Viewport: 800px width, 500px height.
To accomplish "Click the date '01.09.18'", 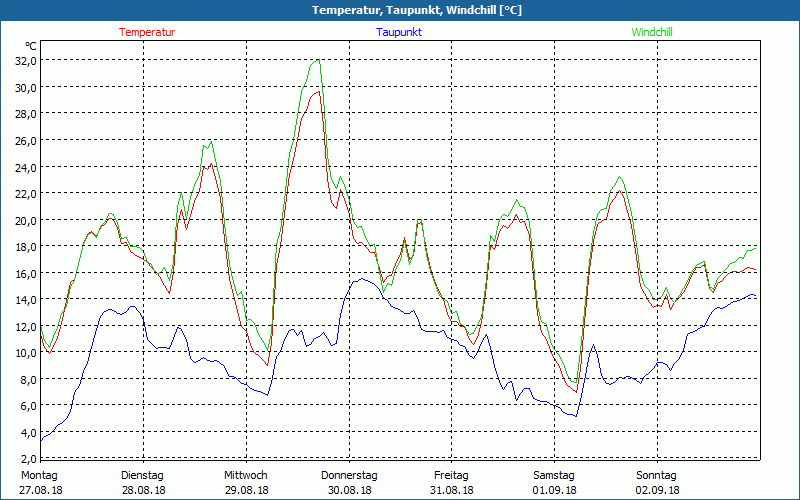I will pyautogui.click(x=555, y=490).
